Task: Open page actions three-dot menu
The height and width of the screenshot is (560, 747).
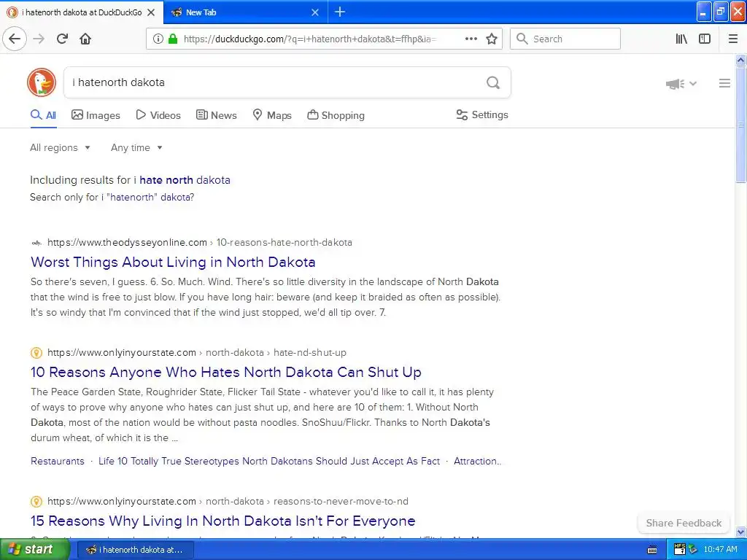Action: click(471, 39)
